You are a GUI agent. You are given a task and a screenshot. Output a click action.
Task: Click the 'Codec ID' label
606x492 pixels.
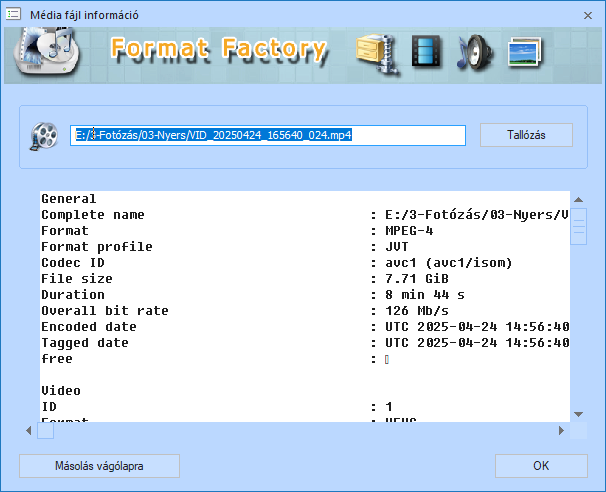click(x=73, y=263)
